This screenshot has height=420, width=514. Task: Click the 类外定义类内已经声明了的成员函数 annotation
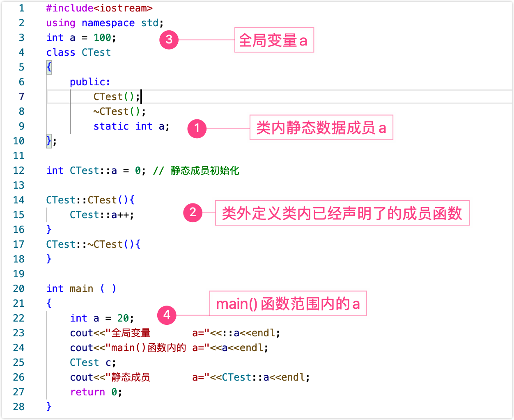click(x=342, y=213)
